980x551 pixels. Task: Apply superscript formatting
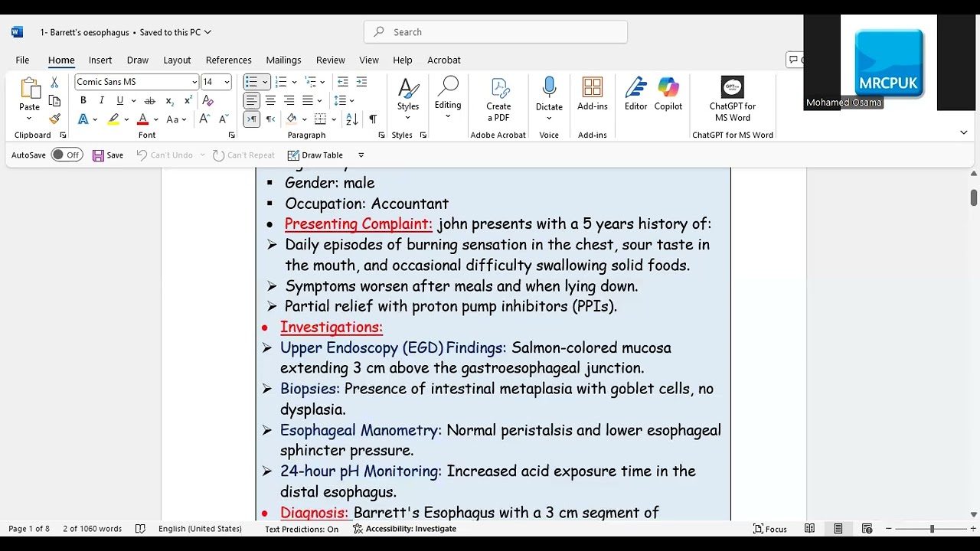tap(188, 100)
